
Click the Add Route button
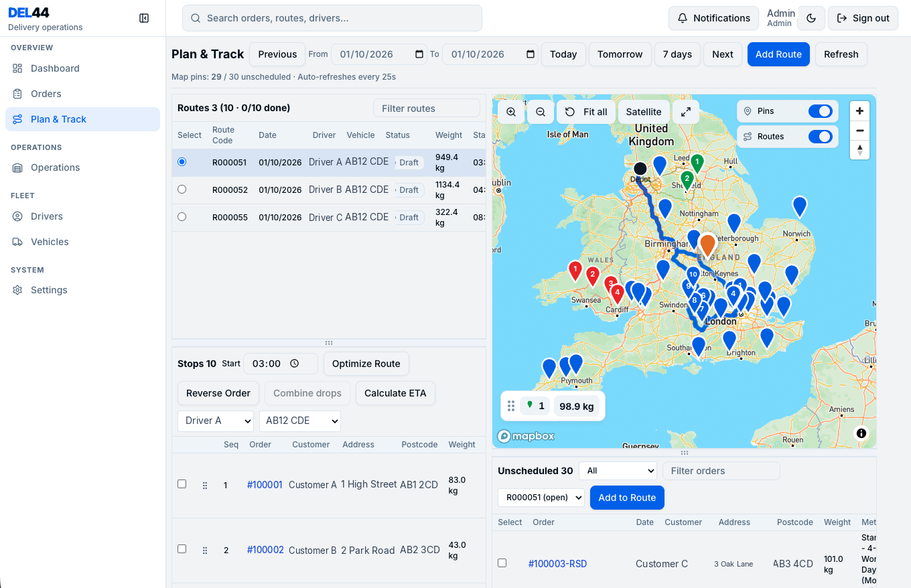point(778,54)
